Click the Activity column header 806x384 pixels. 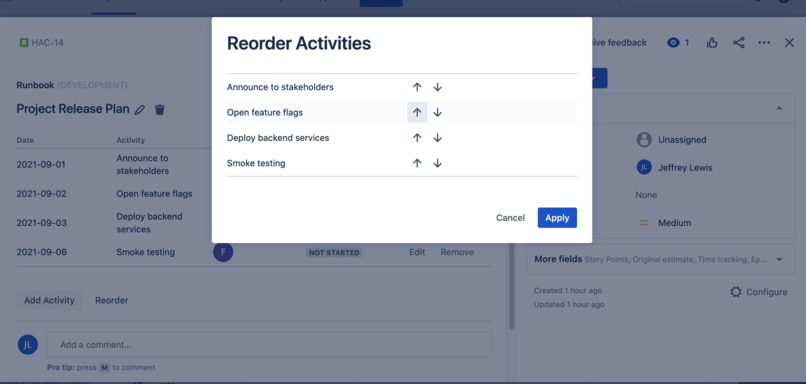(131, 140)
